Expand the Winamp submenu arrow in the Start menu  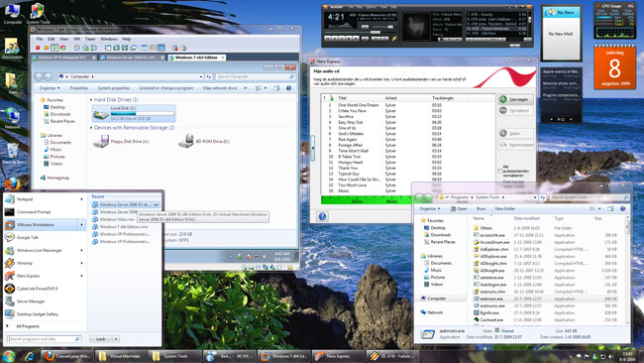[81, 263]
